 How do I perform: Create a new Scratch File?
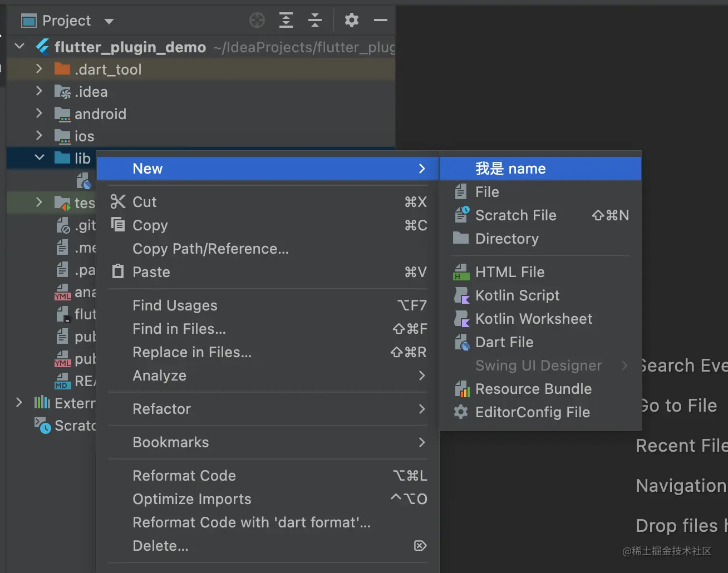515,215
